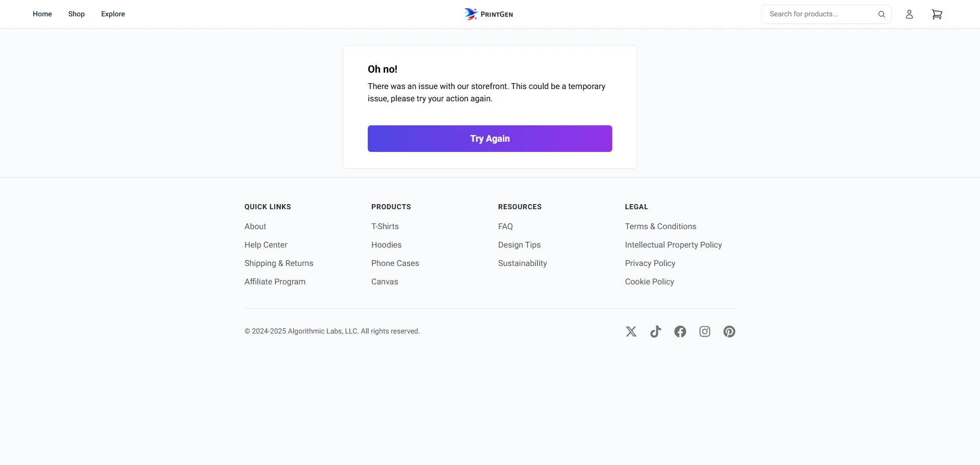Select Explore in the top navigation
This screenshot has height=465, width=980.
point(113,14)
